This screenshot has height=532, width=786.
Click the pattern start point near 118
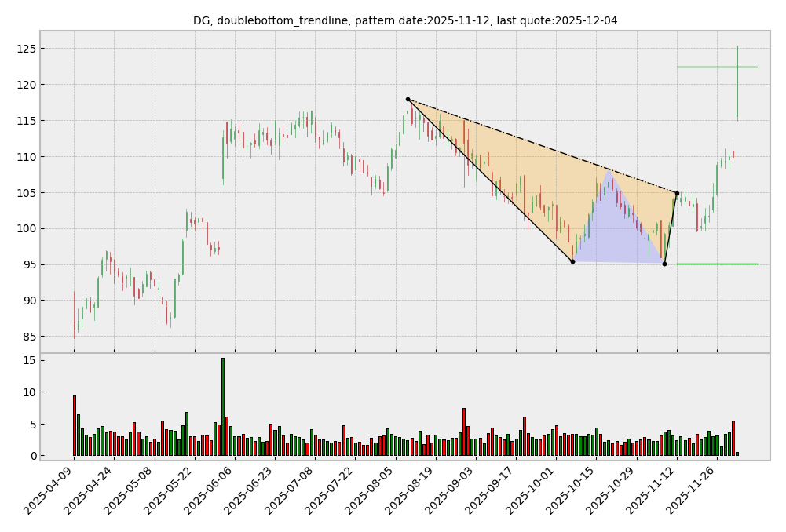(408, 100)
